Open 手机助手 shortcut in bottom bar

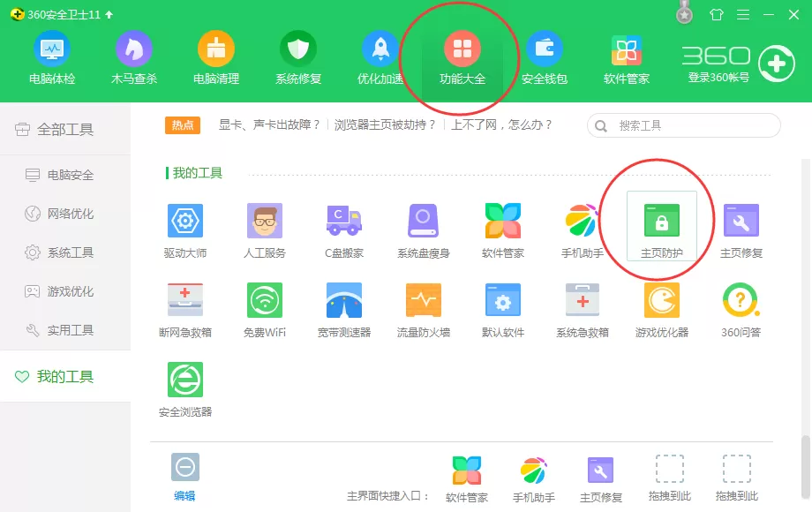tap(533, 478)
